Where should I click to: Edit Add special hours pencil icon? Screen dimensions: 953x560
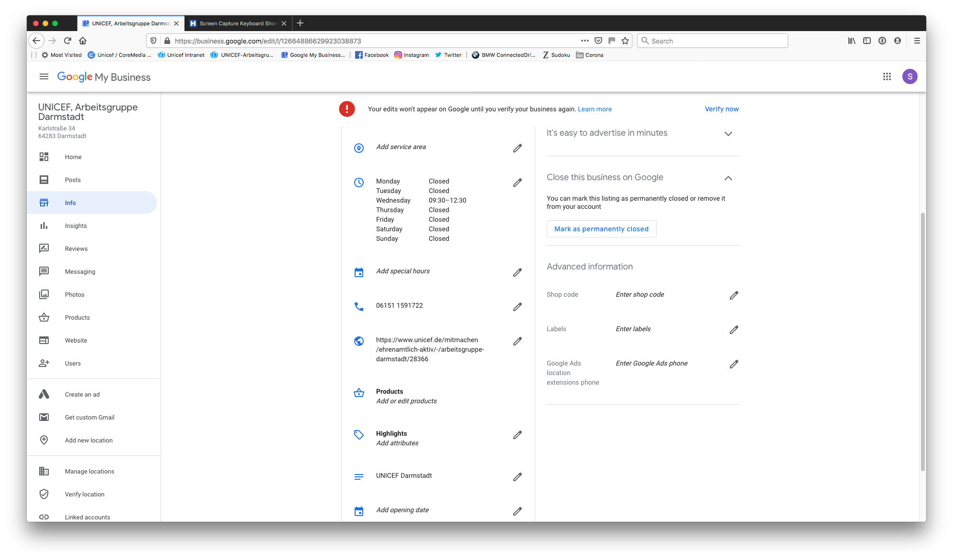coord(517,272)
